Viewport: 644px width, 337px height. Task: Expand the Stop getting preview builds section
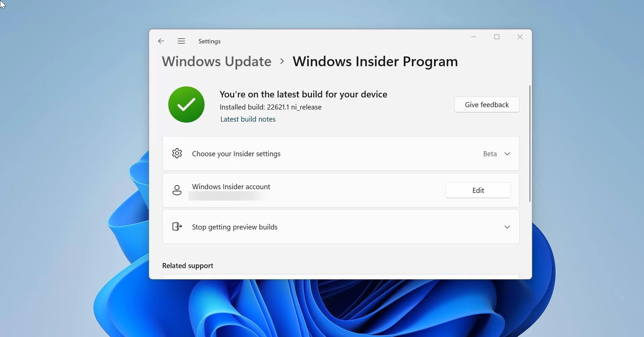point(507,226)
